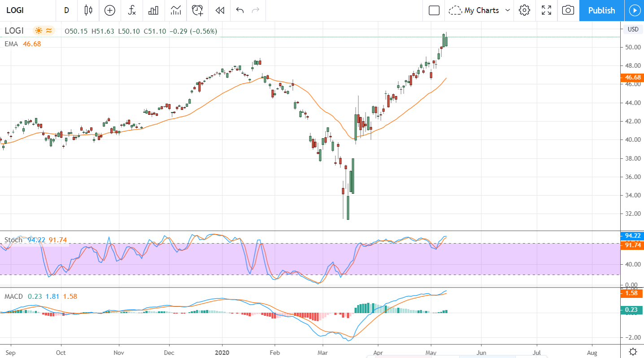
Task: Click the LOGI chart legend title
Action: [14, 31]
